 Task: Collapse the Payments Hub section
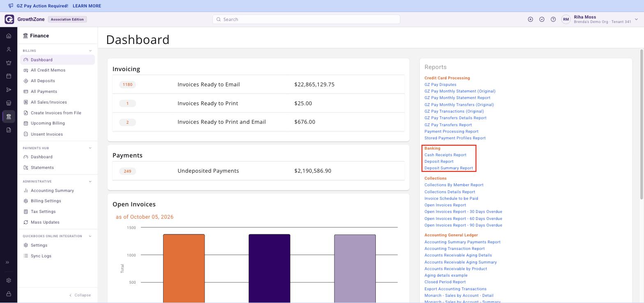(x=90, y=148)
